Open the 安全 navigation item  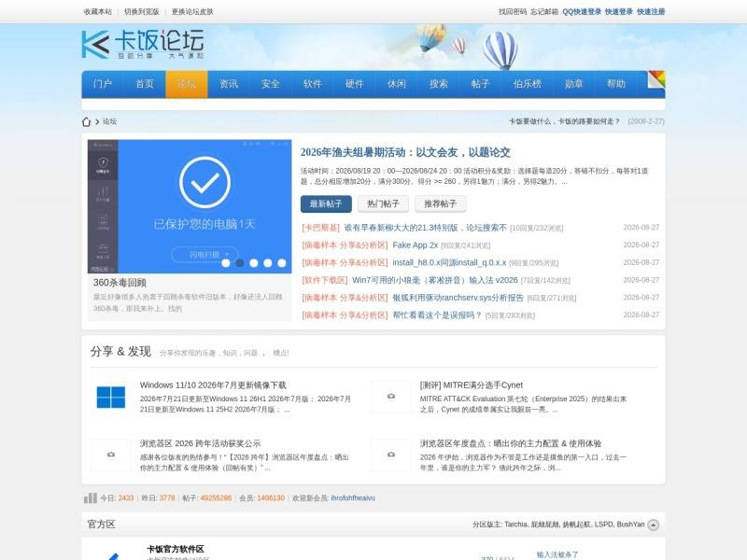271,84
